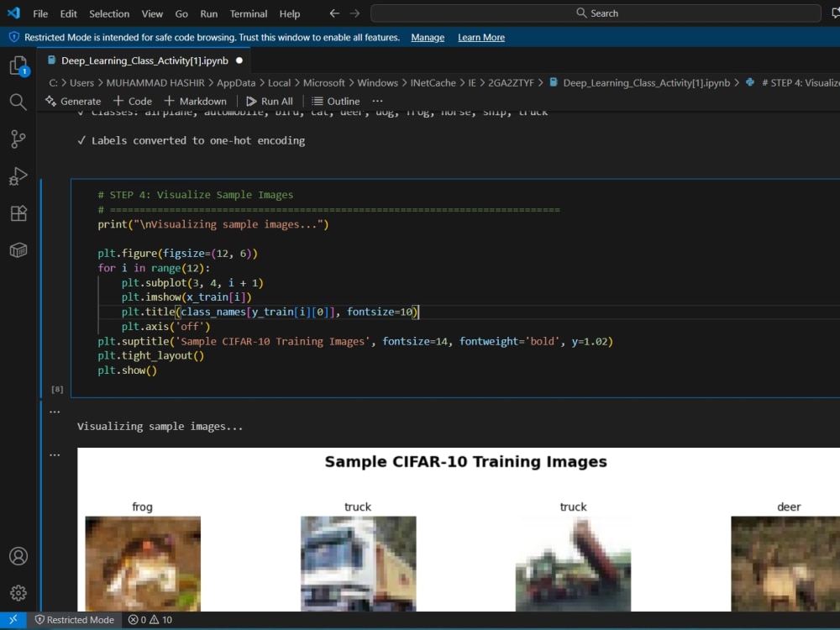840x630 pixels.
Task: Open Source Control view
Action: point(18,139)
